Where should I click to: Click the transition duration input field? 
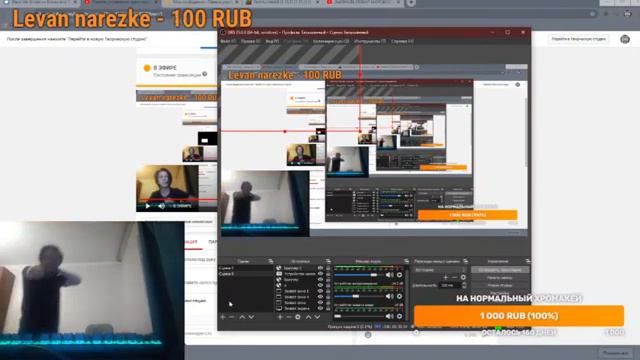449,285
